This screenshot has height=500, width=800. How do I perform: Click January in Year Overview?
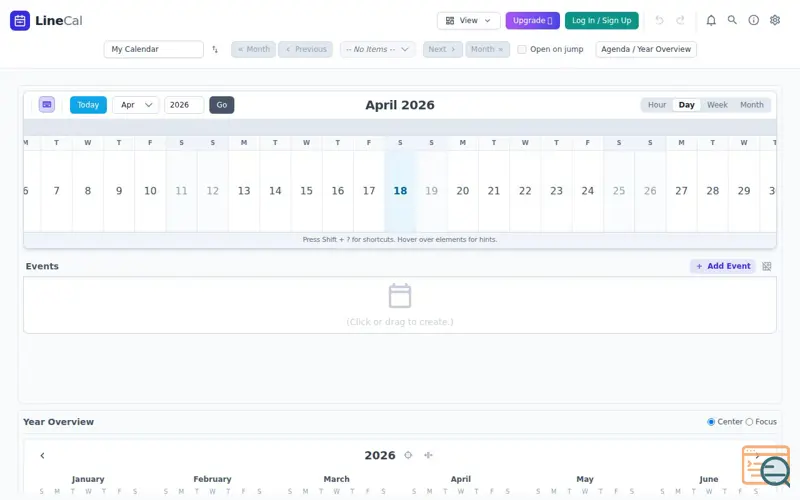pyautogui.click(x=88, y=479)
